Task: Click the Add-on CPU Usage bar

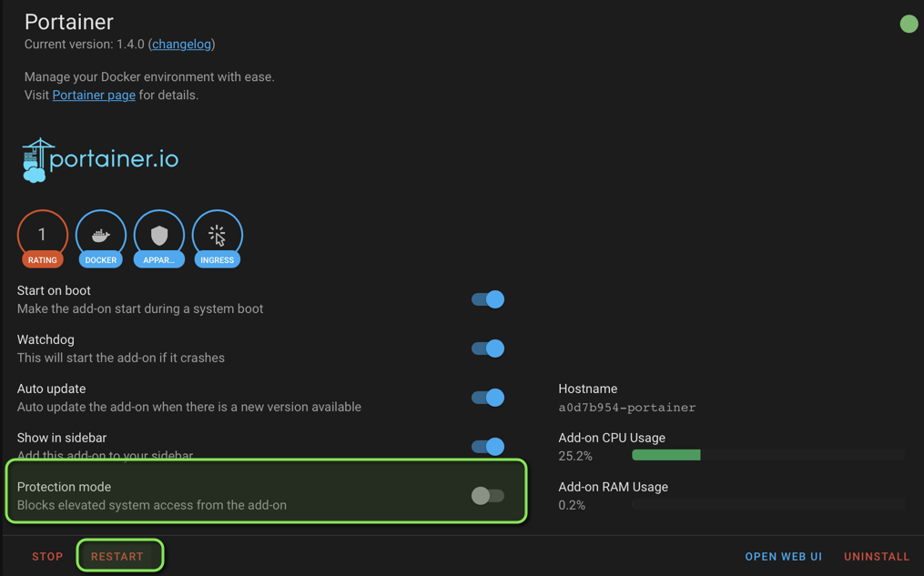Action: [767, 455]
